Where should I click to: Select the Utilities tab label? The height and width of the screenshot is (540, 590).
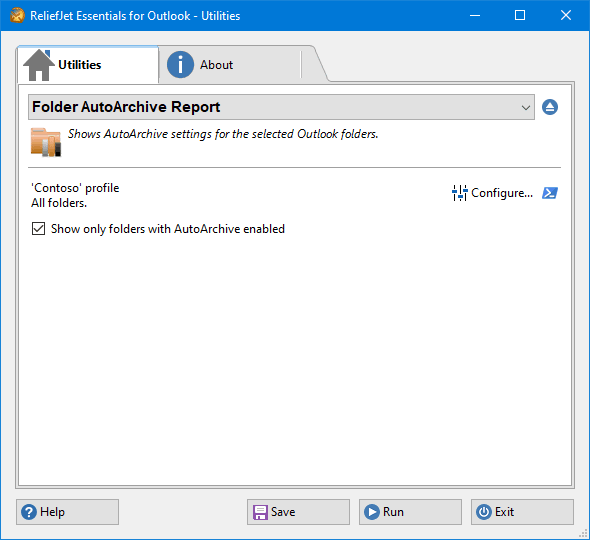(x=80, y=65)
